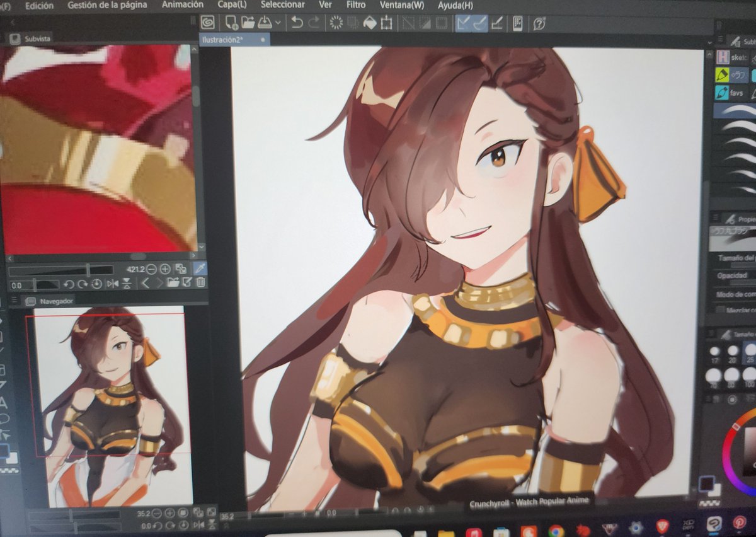
Task: Adjust the Subvista rotation slider
Action: pos(34,285)
